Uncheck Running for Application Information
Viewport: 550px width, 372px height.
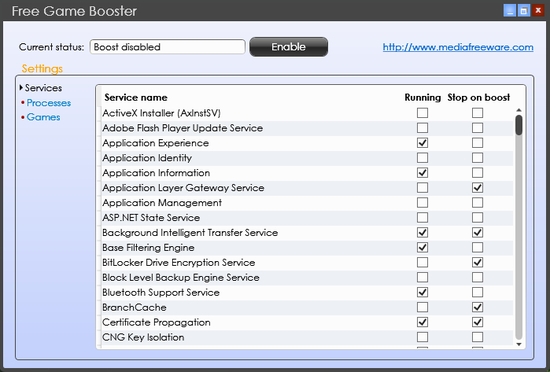pyautogui.click(x=422, y=173)
